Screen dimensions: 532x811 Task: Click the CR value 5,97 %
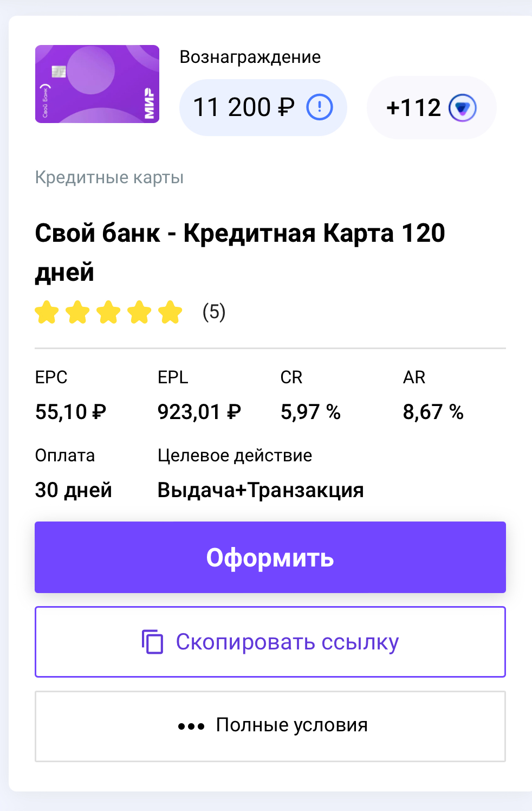pyautogui.click(x=310, y=412)
